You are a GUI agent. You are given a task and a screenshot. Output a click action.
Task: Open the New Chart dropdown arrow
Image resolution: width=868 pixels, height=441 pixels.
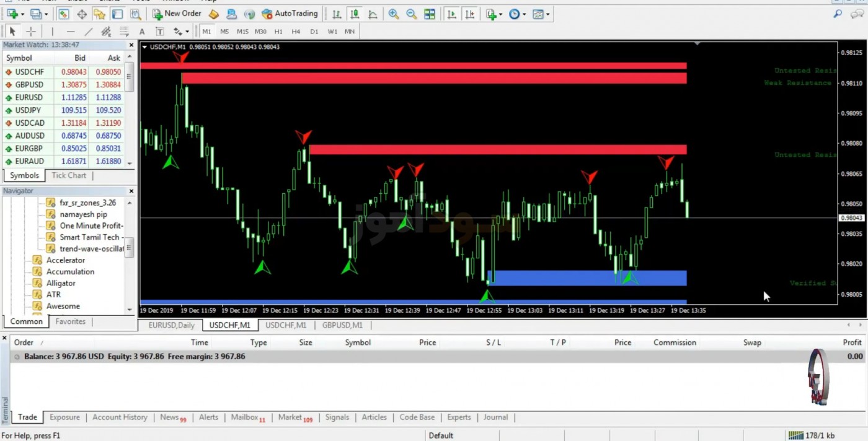click(22, 14)
